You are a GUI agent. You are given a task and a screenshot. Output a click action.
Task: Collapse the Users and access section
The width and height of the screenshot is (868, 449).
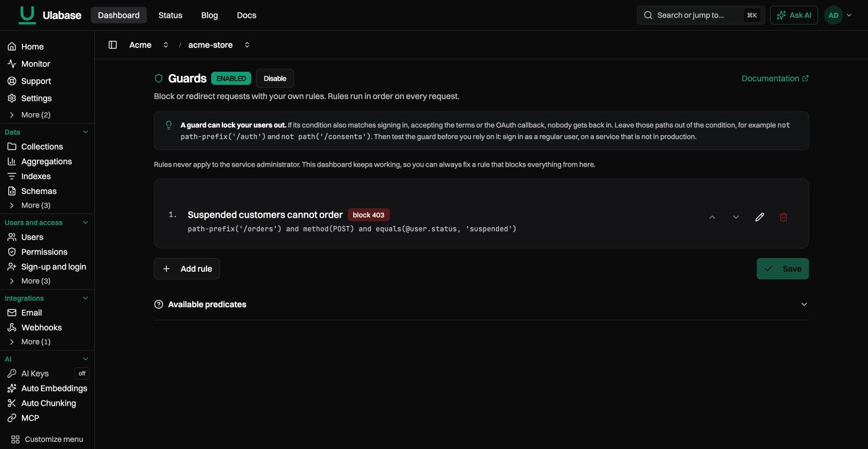tap(85, 222)
